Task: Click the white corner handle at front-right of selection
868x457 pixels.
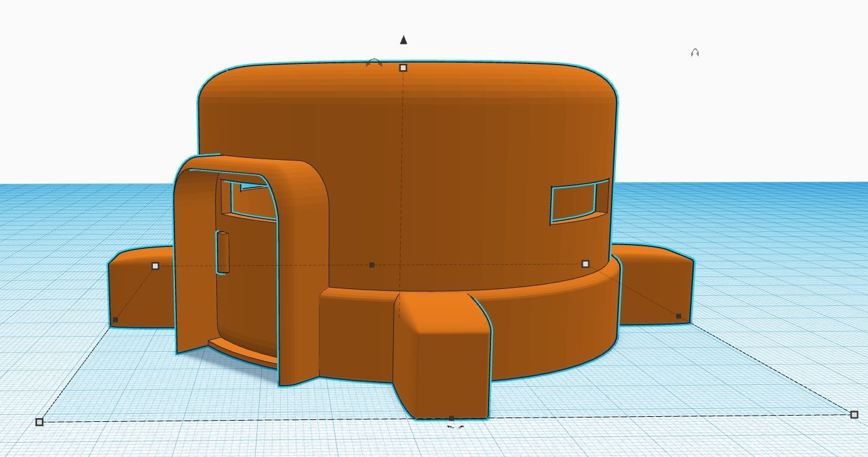Action: tap(854, 414)
